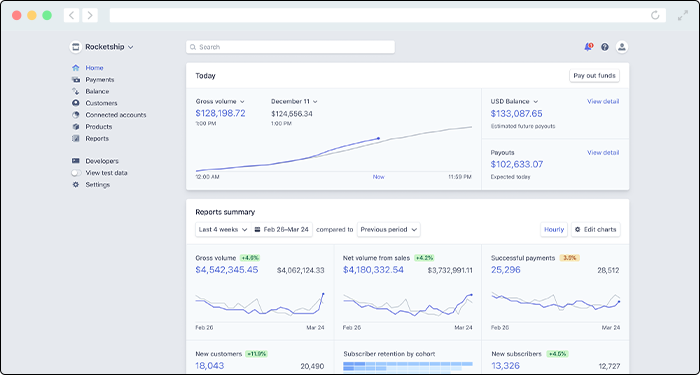Open the Reports sidebar link
Screen dimensions: 700x375
pos(97,138)
